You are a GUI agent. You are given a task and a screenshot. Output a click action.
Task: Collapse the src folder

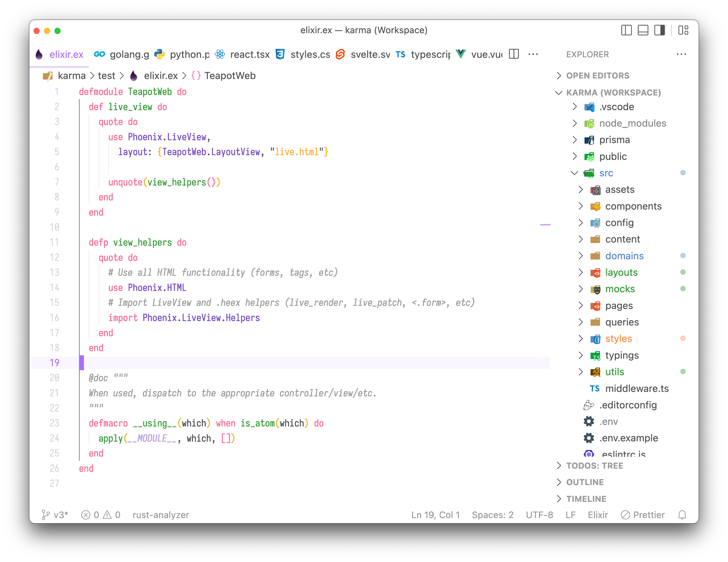[606, 173]
